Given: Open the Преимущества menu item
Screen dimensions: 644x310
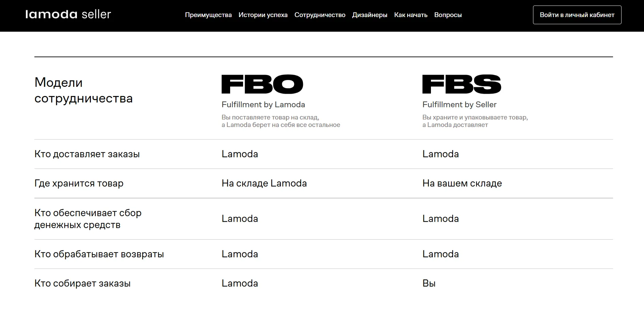Looking at the screenshot, I should point(208,15).
